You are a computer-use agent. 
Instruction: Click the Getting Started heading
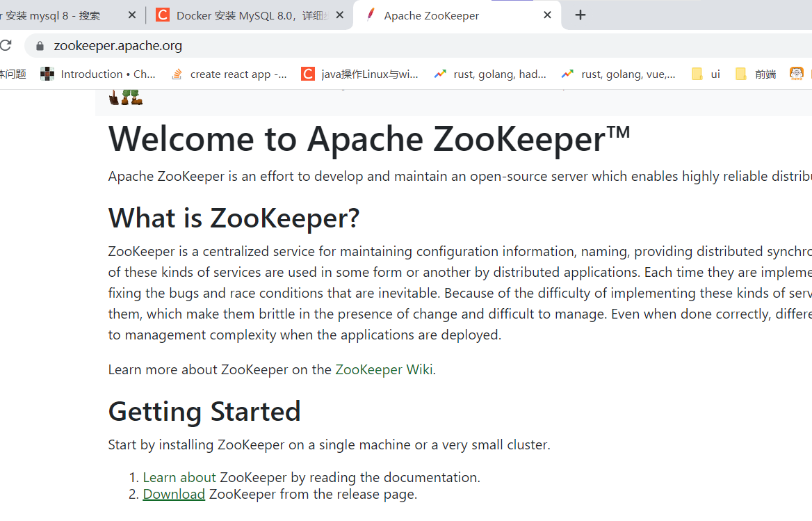tap(204, 412)
